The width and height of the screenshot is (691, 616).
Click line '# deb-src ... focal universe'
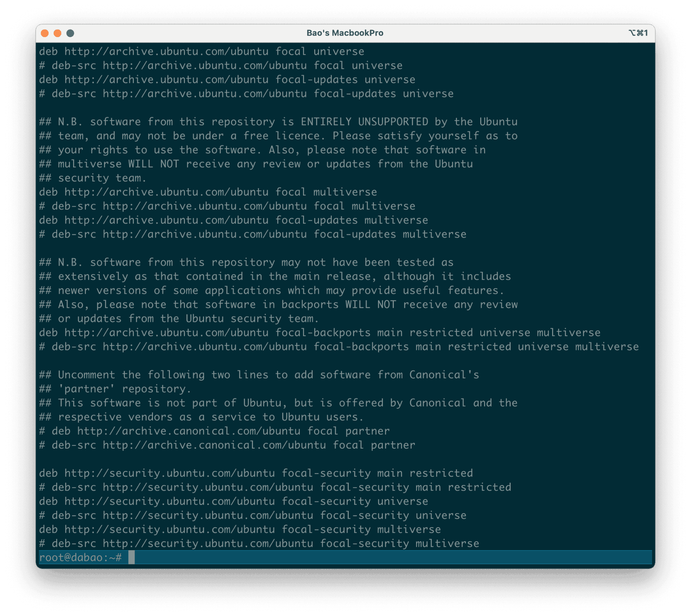tap(221, 66)
